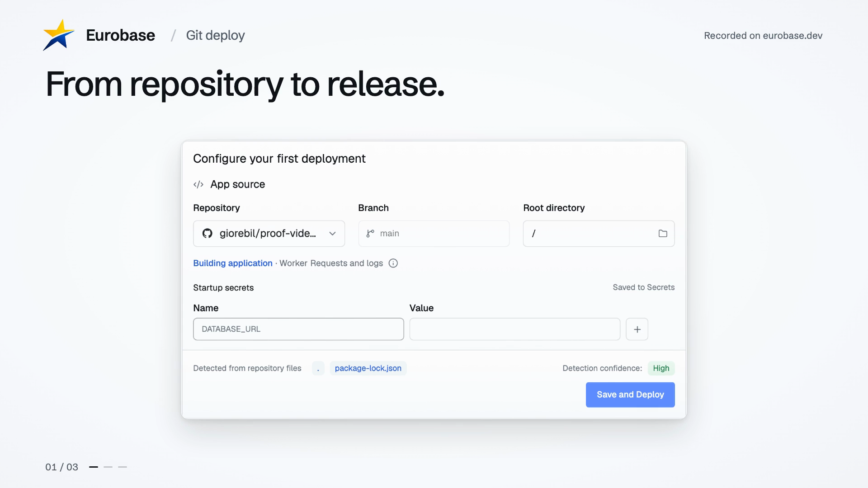Add another secret with the plus button

click(x=637, y=329)
